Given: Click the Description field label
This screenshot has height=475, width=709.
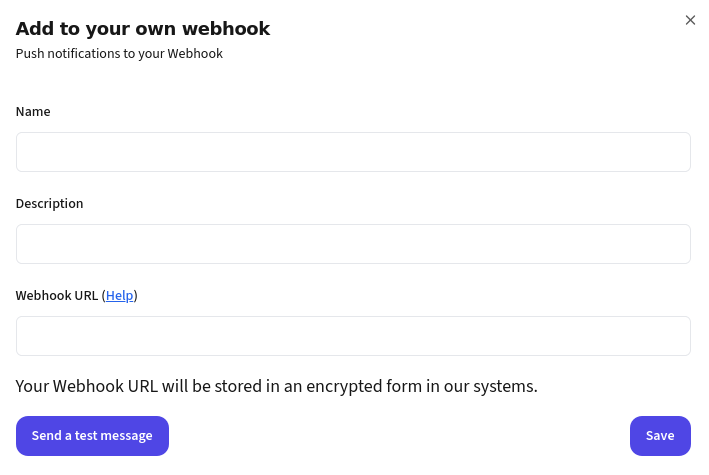Looking at the screenshot, I should click(x=49, y=204).
